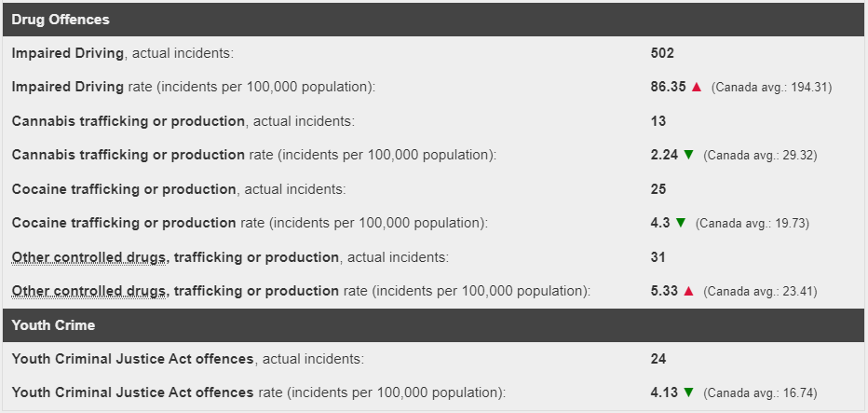The image size is (868, 413).
Task: Click the red up arrow beside 86.35
Action: coord(697,87)
